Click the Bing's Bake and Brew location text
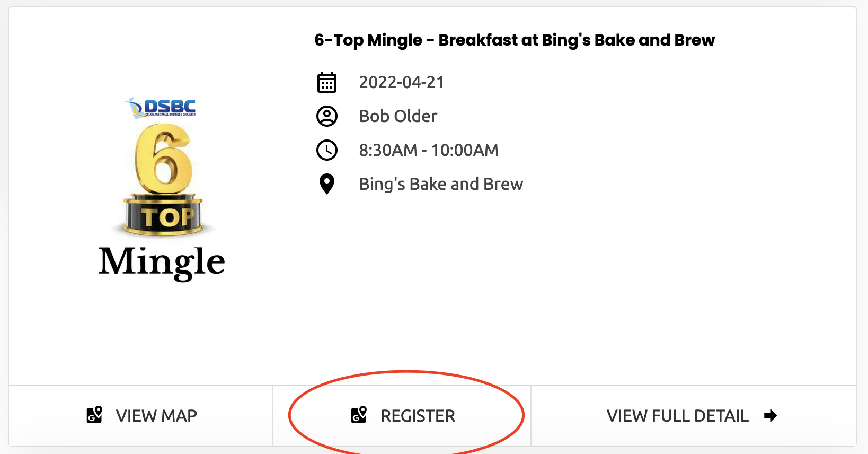This screenshot has height=454, width=868. tap(441, 184)
